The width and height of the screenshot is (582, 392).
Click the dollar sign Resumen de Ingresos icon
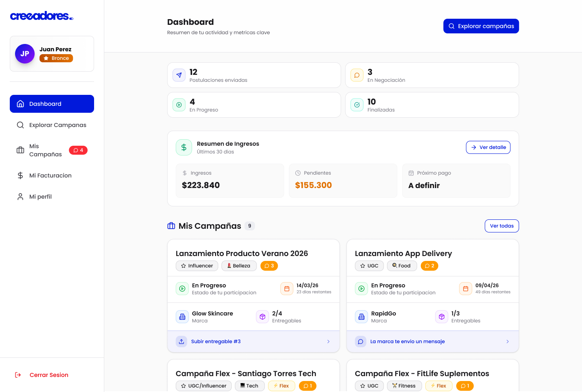pos(184,147)
